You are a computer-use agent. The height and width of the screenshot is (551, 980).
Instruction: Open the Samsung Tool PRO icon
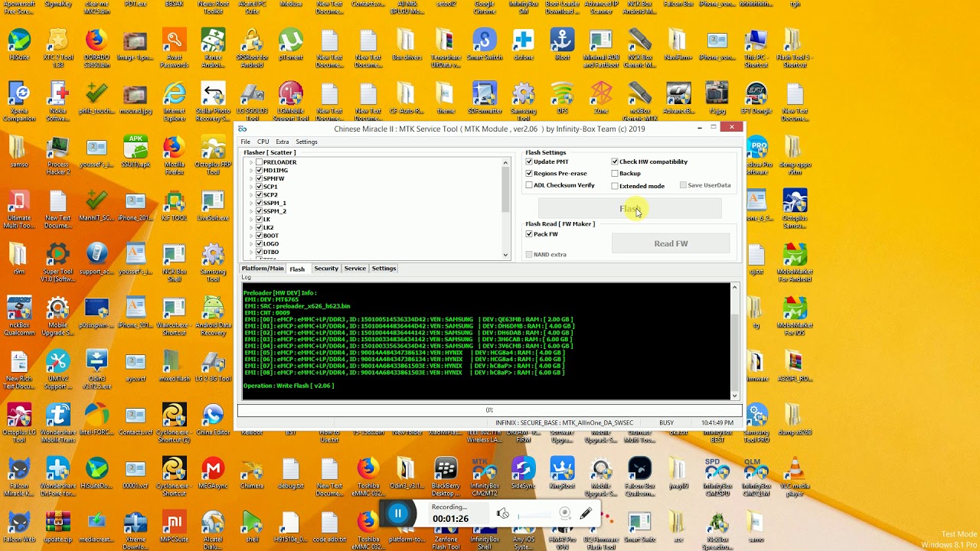tap(756, 420)
